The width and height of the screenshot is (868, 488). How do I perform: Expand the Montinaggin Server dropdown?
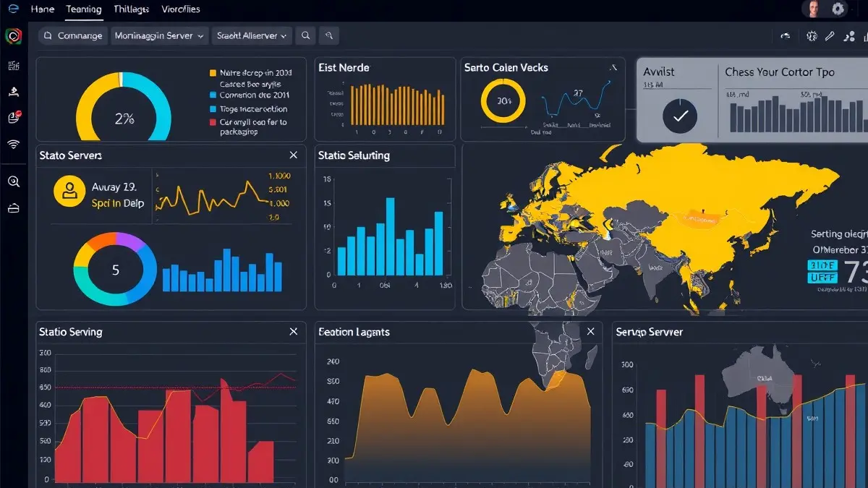(x=160, y=35)
